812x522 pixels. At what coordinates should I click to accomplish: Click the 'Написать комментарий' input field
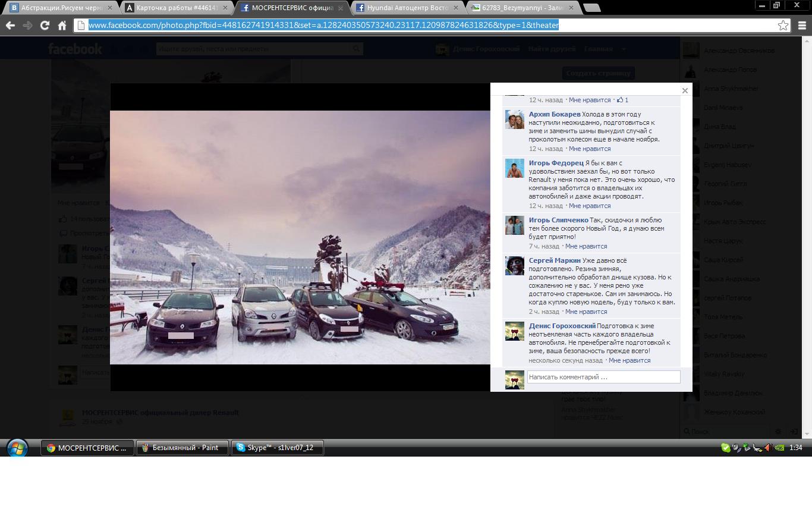(603, 377)
